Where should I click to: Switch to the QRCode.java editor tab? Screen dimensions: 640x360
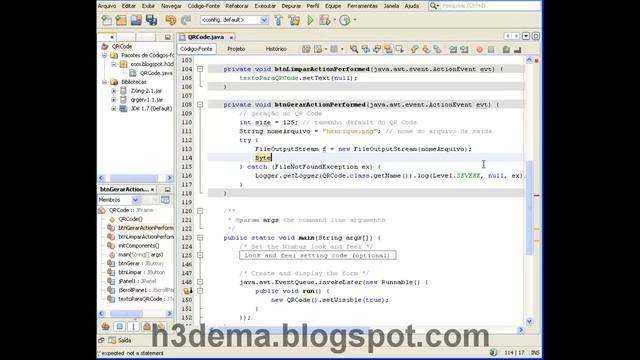206,37
